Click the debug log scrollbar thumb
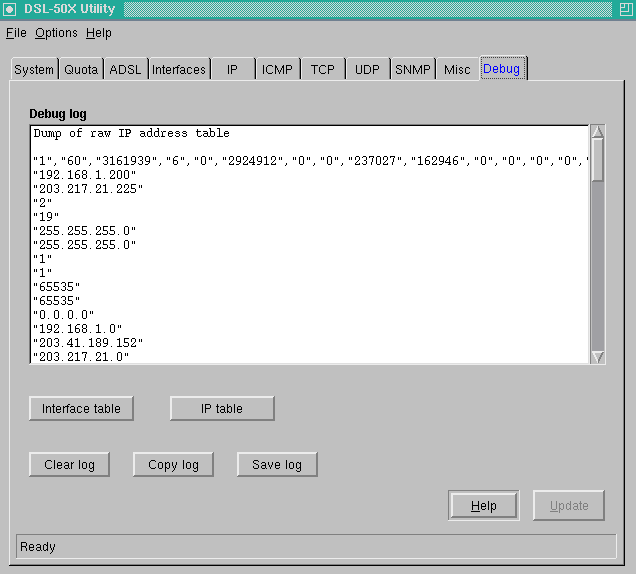636x574 pixels. [x=597, y=160]
